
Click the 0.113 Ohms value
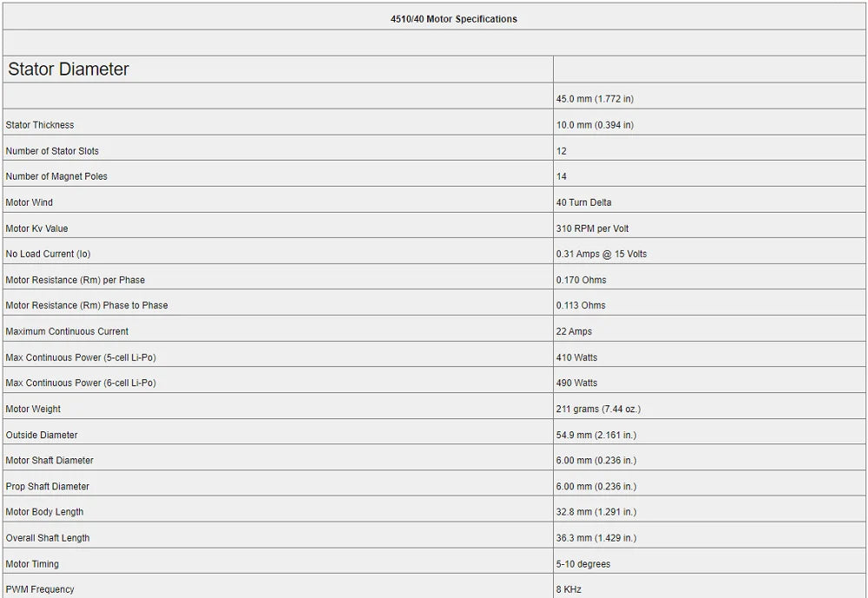[x=581, y=306]
